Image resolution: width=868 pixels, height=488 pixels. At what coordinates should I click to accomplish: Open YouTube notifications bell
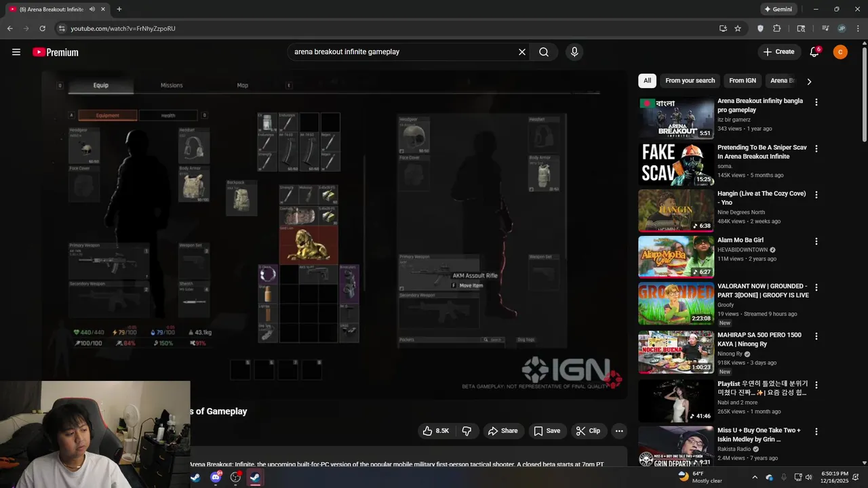pos(814,52)
